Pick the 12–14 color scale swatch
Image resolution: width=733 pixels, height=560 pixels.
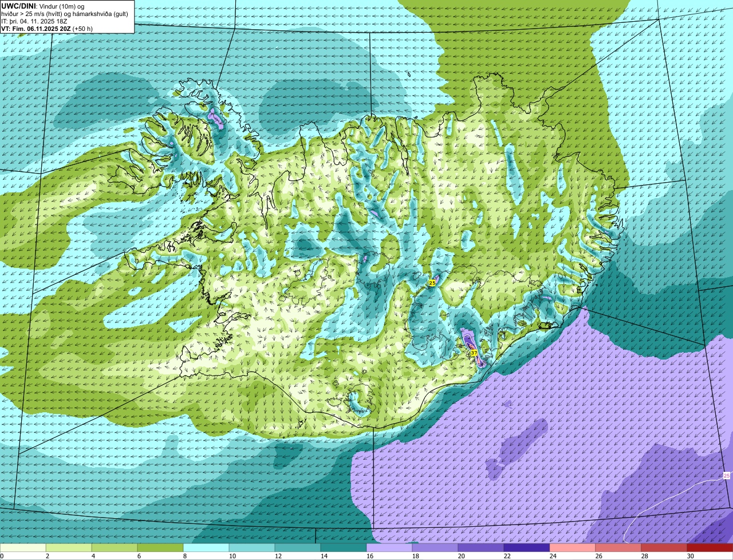(298, 548)
